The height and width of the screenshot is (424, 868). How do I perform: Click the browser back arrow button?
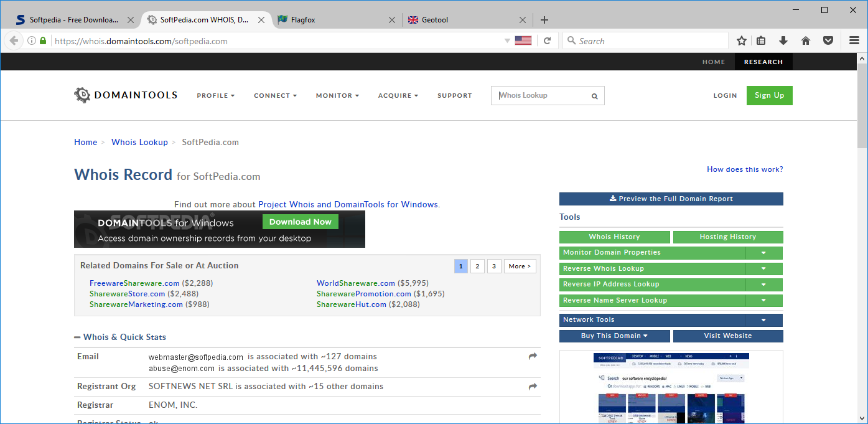[14, 40]
